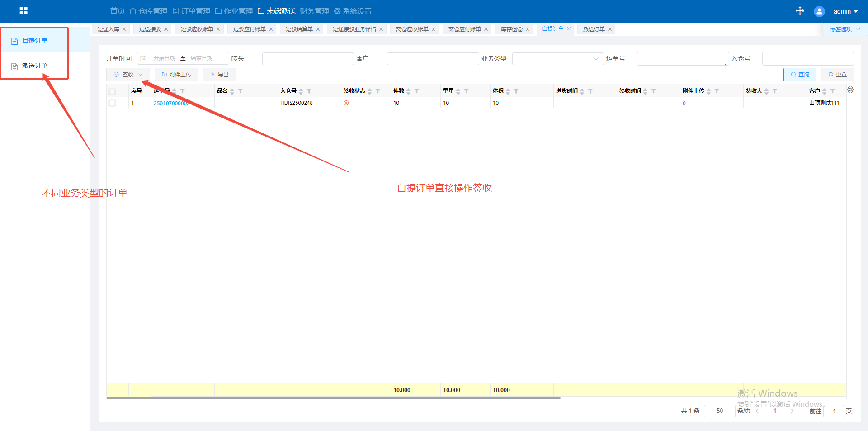The height and width of the screenshot is (431, 868).
Task: Open the 财务管理 menu
Action: coord(314,11)
